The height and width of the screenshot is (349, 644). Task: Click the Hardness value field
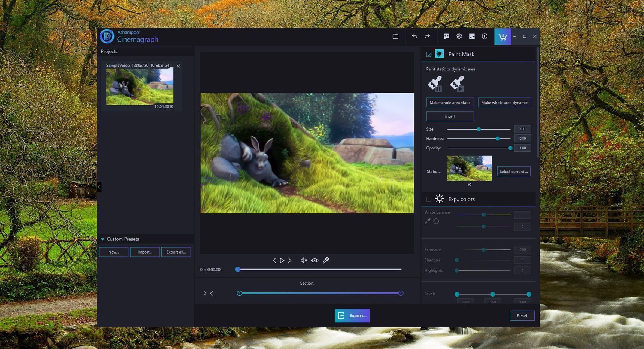pyautogui.click(x=522, y=139)
